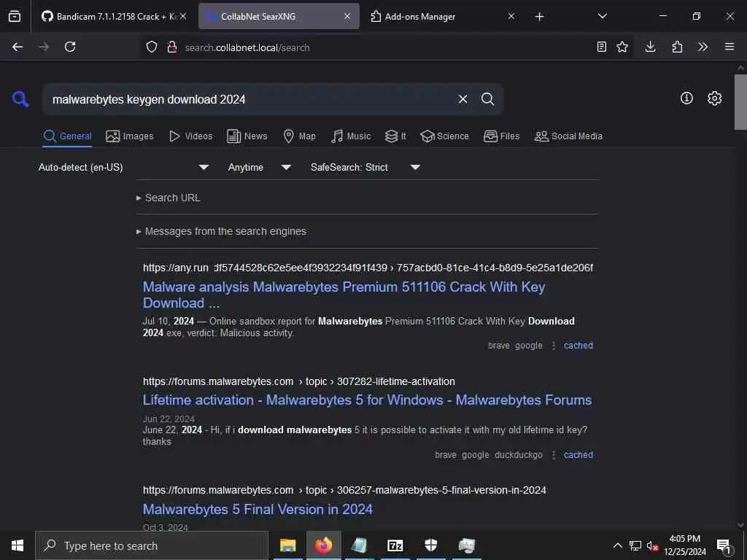The width and height of the screenshot is (747, 560).
Task: Open the info/about icon
Action: [686, 98]
